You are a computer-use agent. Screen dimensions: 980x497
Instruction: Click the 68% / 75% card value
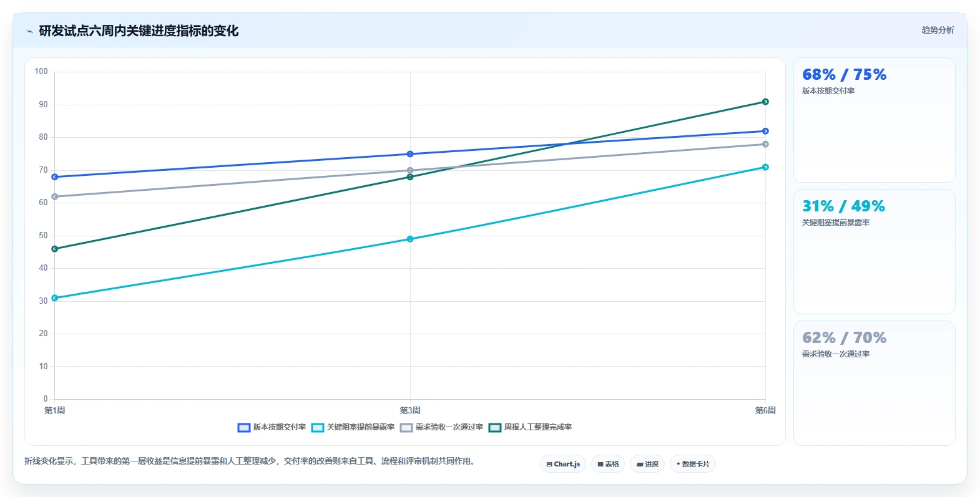pyautogui.click(x=845, y=75)
